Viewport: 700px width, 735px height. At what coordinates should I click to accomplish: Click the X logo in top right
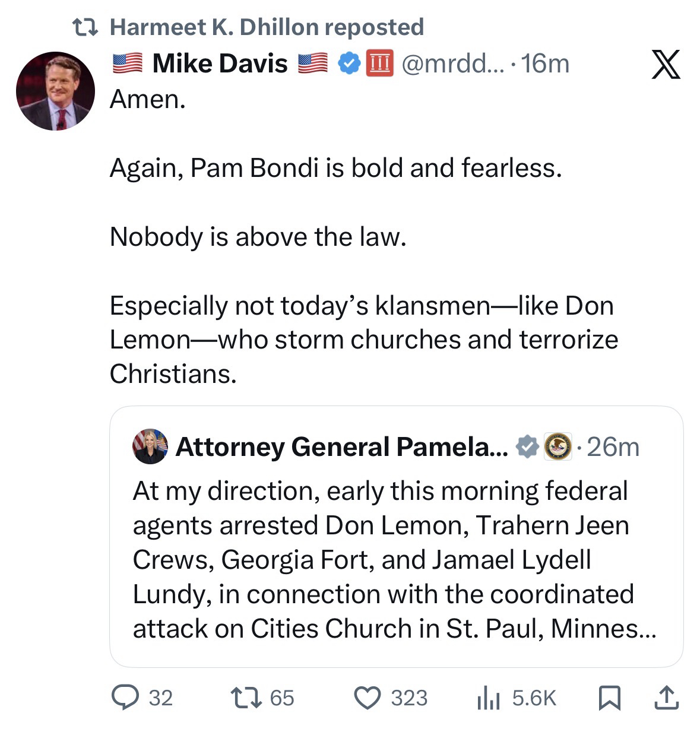(666, 64)
